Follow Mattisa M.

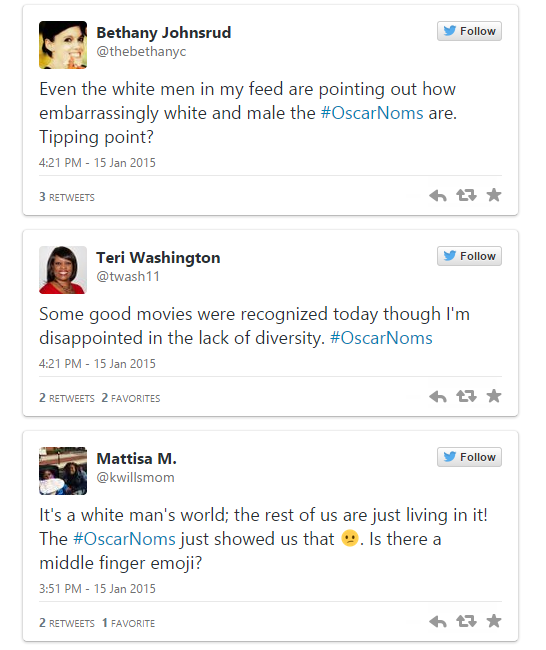tap(469, 457)
